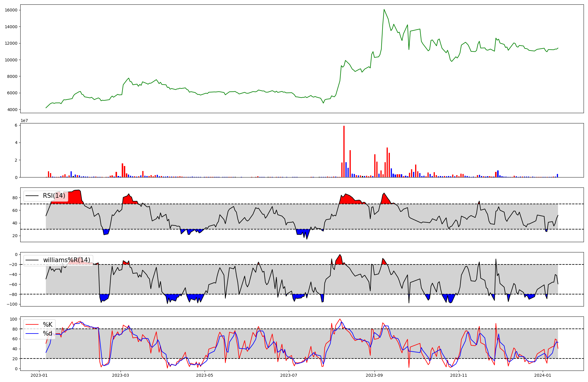Click the RSI(14) legend label

point(54,196)
